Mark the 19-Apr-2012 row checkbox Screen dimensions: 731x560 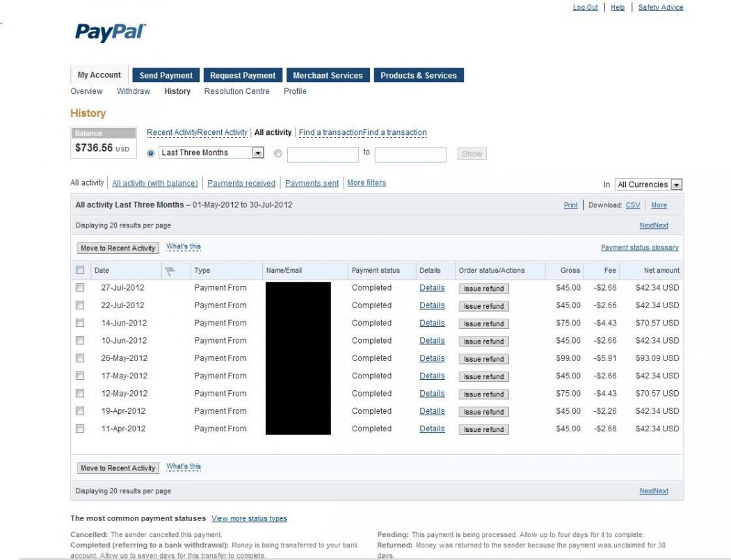(80, 411)
